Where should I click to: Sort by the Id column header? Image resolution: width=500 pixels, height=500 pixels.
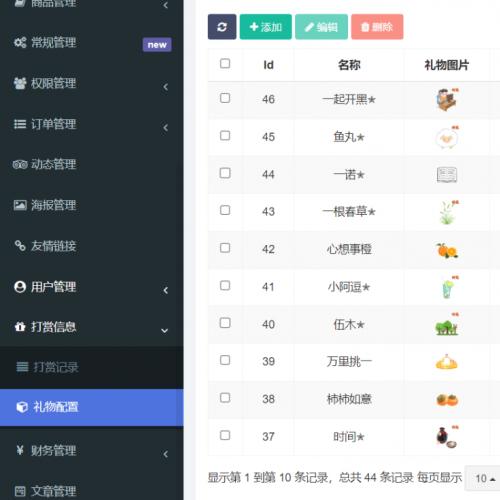click(x=268, y=65)
